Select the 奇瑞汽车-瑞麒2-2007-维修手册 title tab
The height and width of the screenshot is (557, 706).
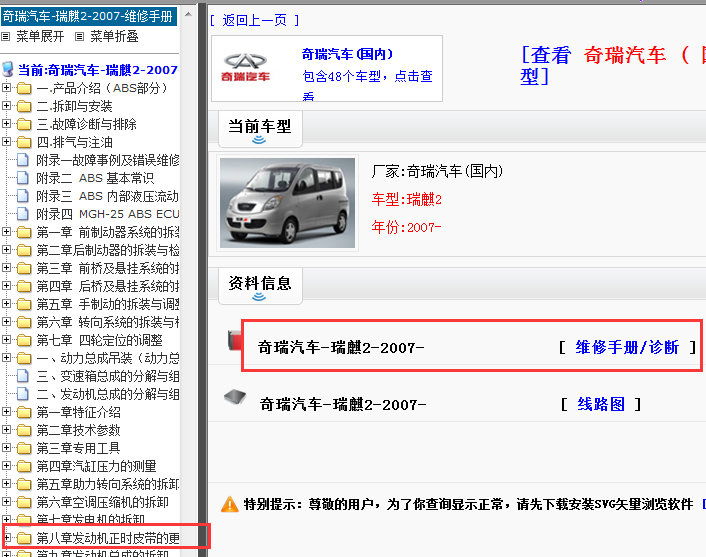[x=89, y=17]
